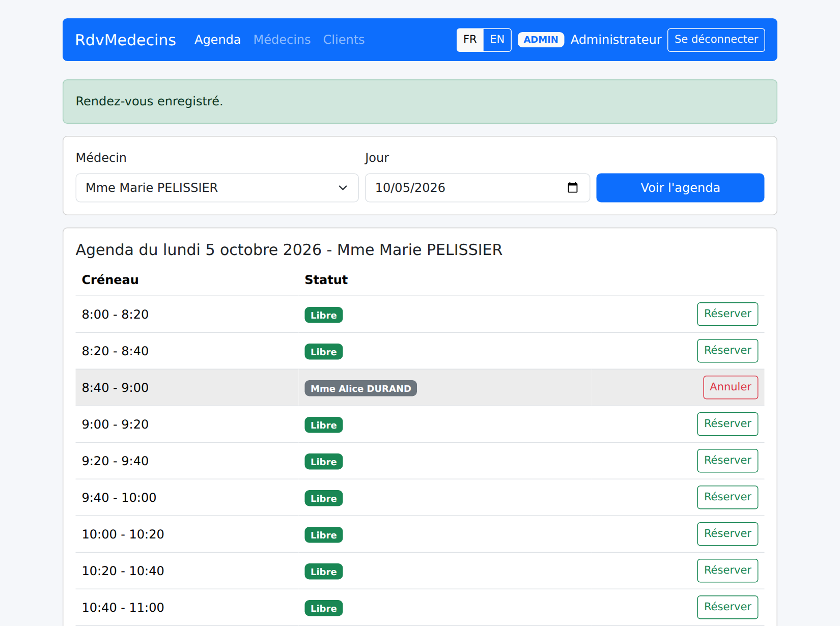Open the date picker calendar icon
This screenshot has width=840, height=626.
[x=572, y=188]
